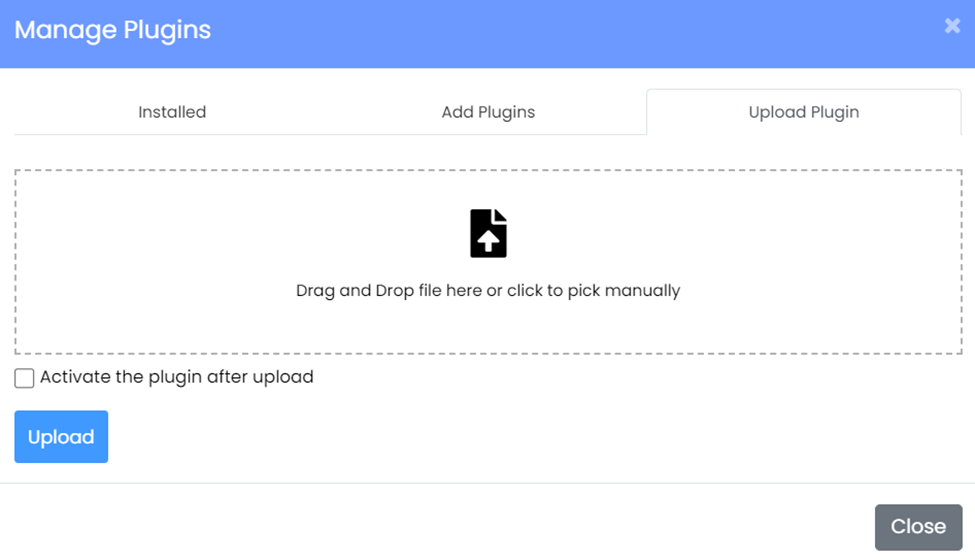Switch to the Installed tab
The width and height of the screenshot is (975, 560).
(172, 112)
